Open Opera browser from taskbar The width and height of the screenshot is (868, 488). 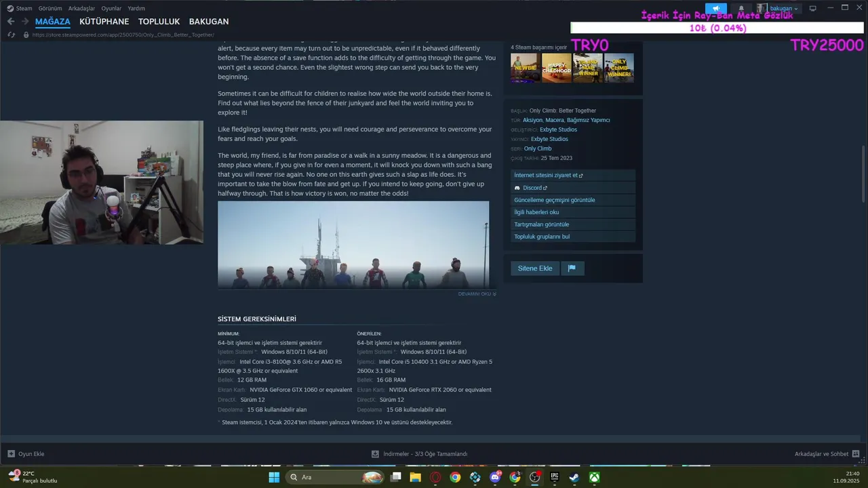[435, 477]
